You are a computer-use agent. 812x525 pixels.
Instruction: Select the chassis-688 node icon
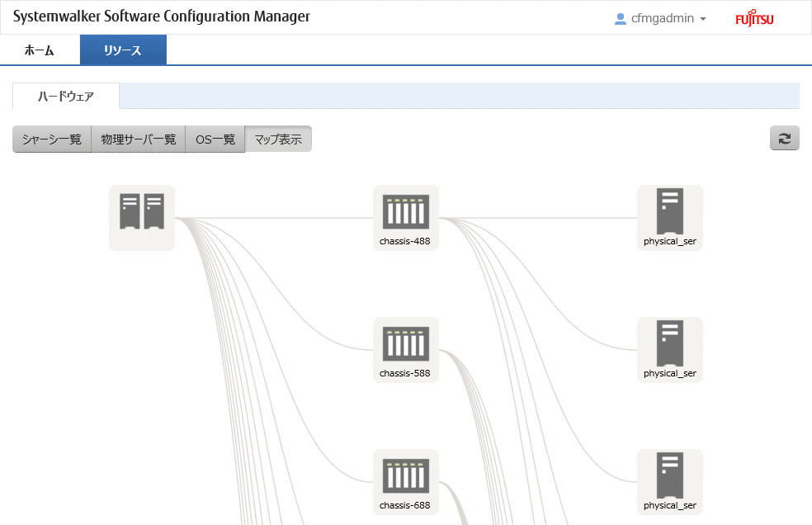coord(406,475)
